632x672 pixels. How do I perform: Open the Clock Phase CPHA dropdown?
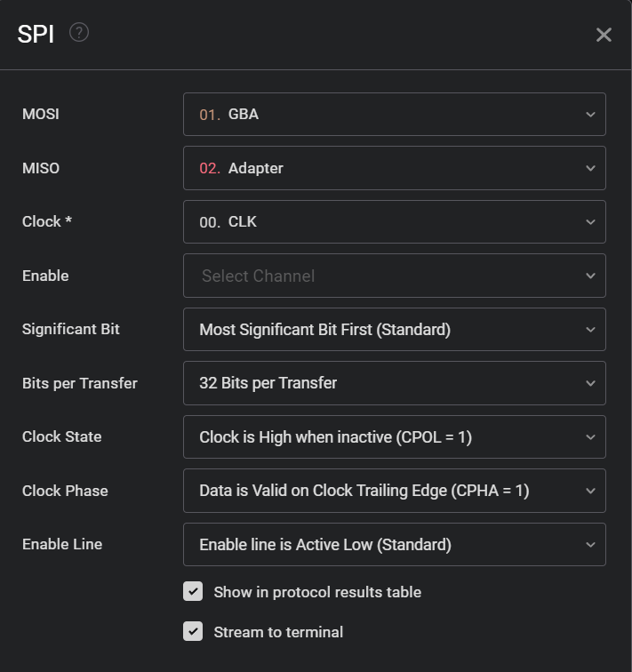394,491
